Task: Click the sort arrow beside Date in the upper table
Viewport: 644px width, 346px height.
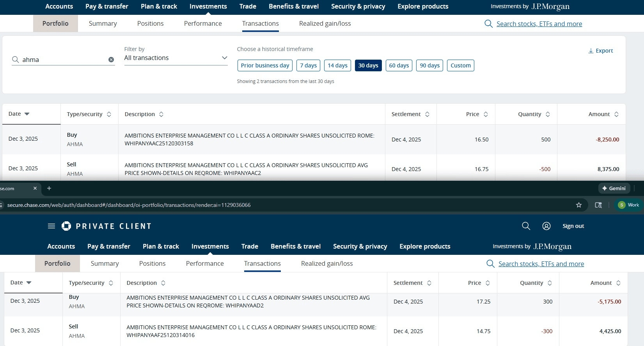Action: pos(27,114)
